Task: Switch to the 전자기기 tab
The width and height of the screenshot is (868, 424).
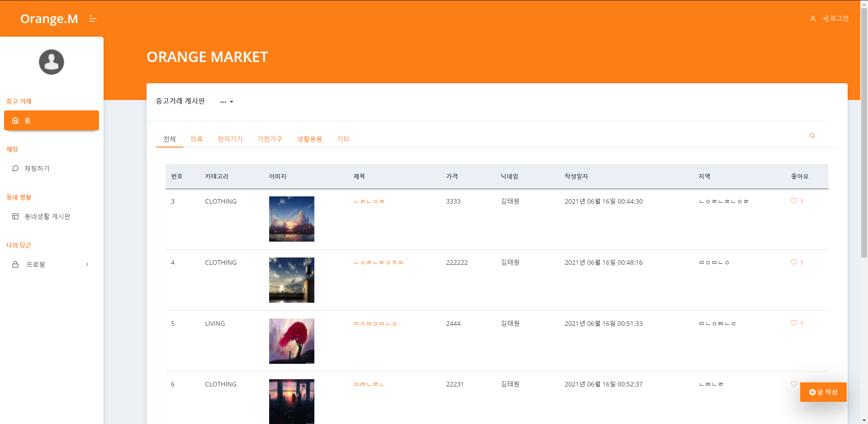Action: coord(230,139)
